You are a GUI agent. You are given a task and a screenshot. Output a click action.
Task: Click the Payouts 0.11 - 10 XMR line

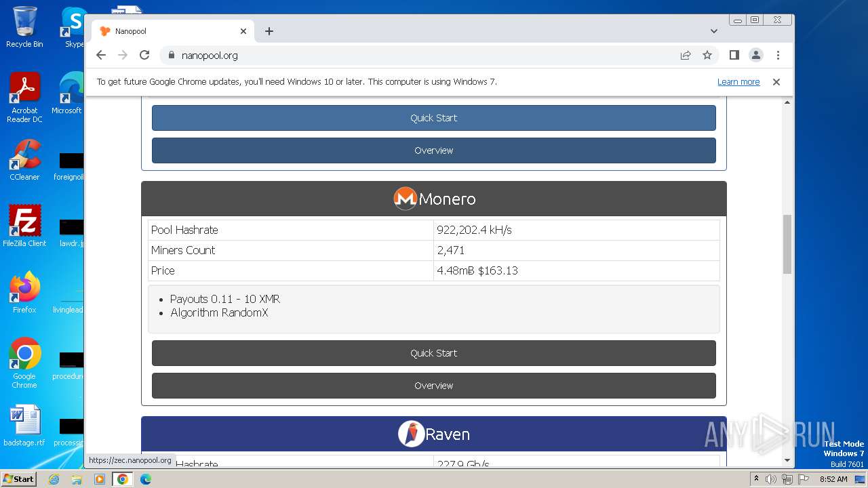225,299
